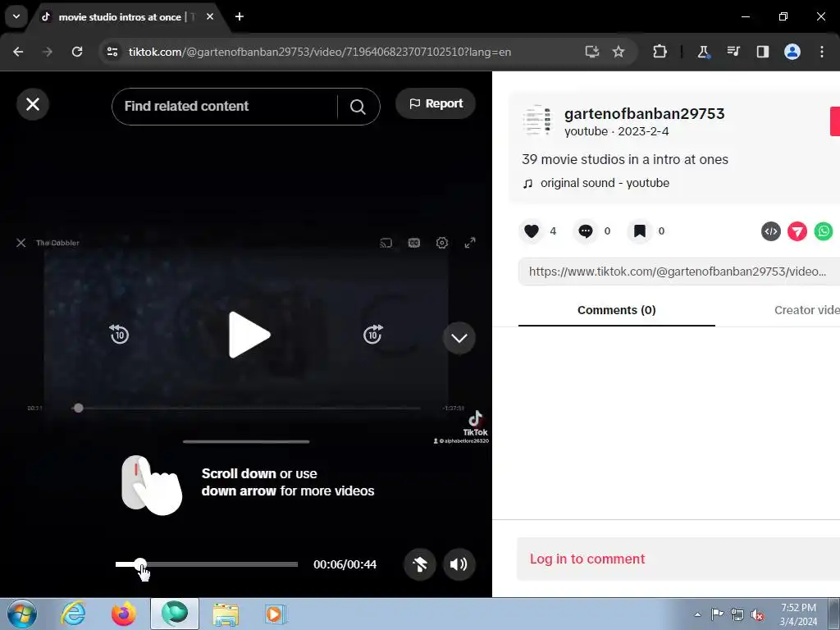Report this video
This screenshot has height=630, width=840.
pos(436,103)
